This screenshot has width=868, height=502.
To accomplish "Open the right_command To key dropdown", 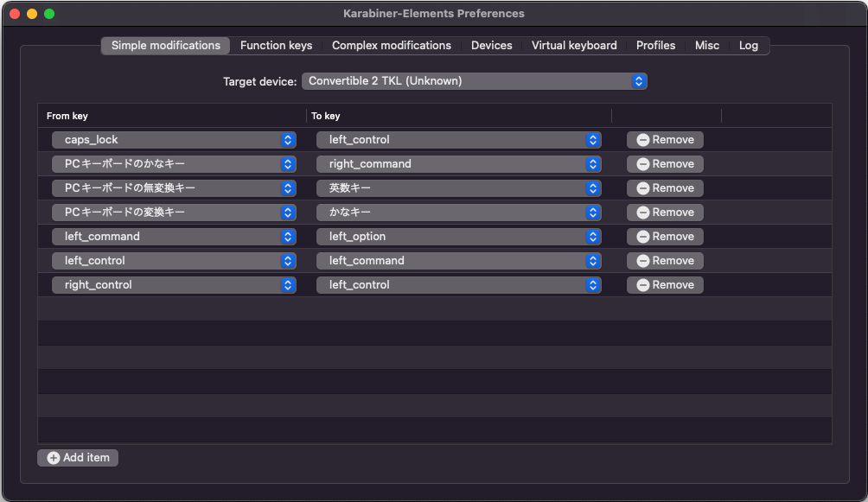I will (459, 164).
